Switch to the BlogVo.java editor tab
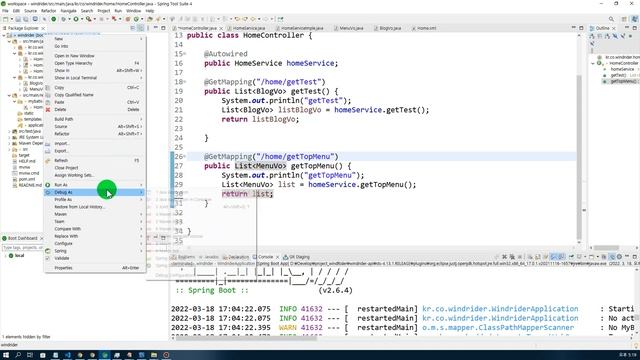This screenshot has height=360, width=640. [388, 28]
